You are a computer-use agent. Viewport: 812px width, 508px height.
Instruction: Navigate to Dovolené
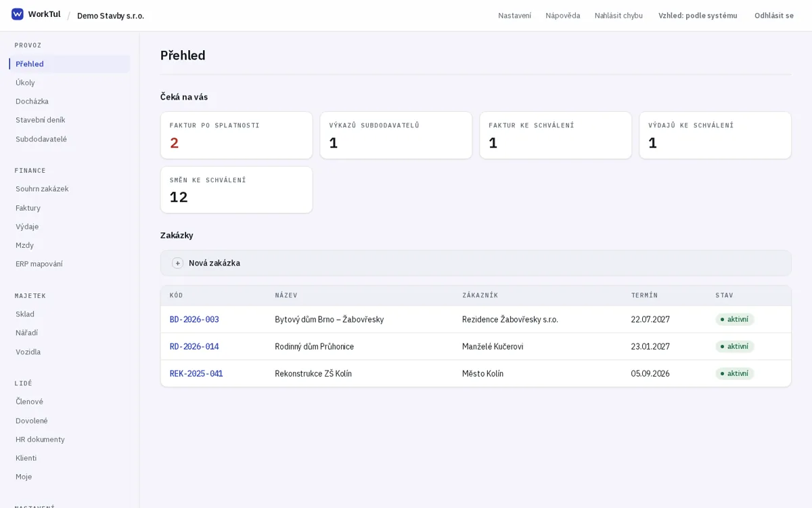[x=70, y=421]
